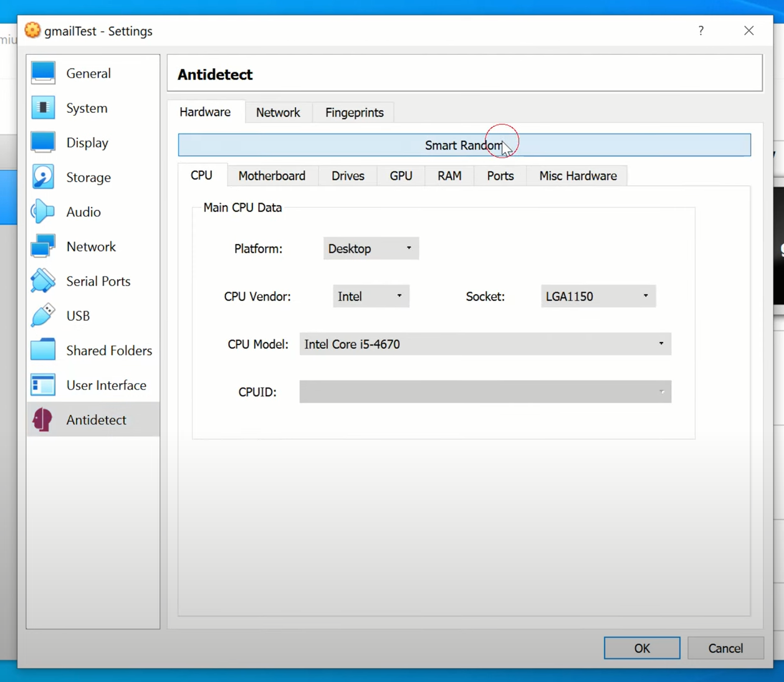Open the Storage settings section

93,177
